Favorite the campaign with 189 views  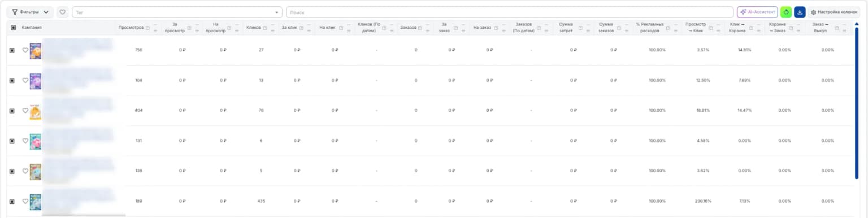(25, 201)
